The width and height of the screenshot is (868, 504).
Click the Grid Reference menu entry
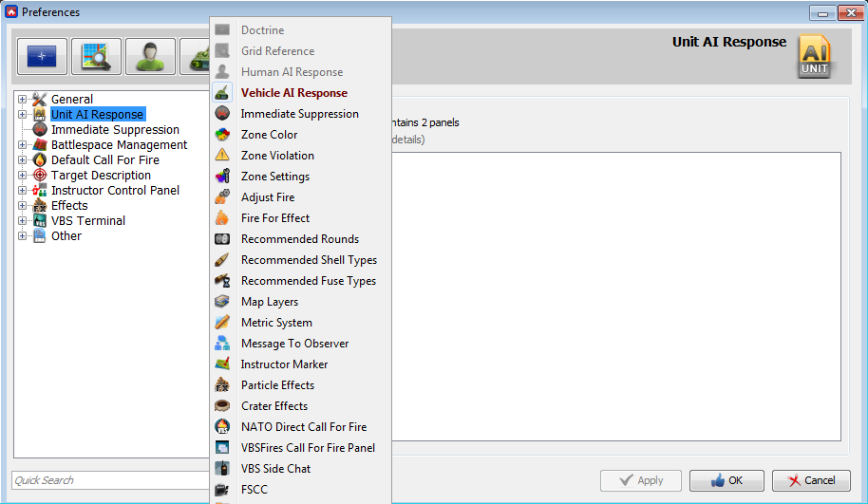(x=301, y=51)
